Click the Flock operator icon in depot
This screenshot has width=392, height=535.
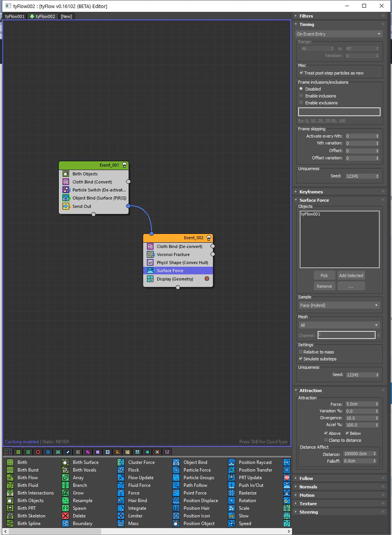tap(121, 470)
